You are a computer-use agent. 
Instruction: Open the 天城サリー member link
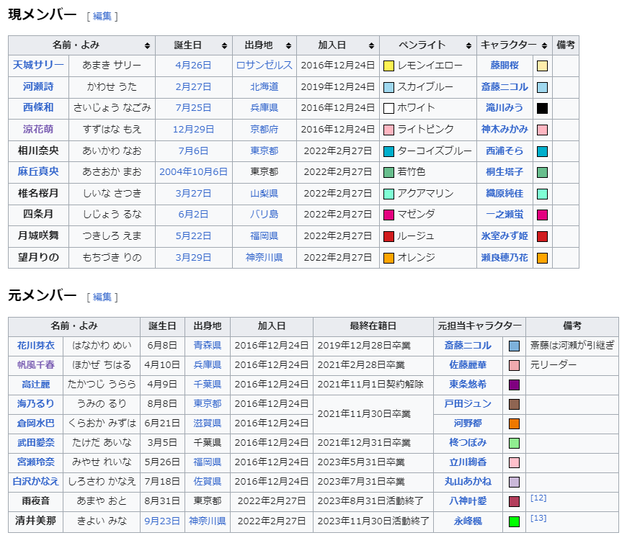click(38, 65)
